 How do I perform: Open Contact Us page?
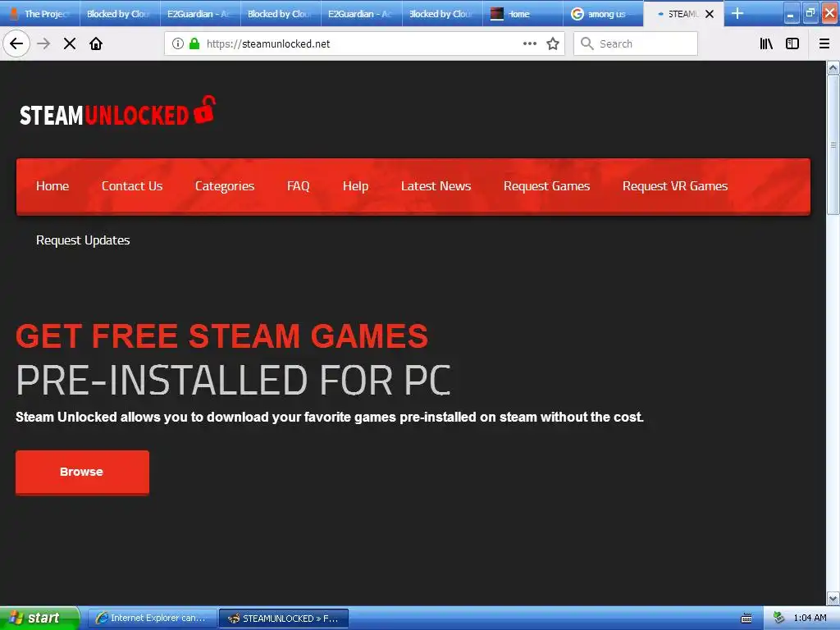[132, 186]
